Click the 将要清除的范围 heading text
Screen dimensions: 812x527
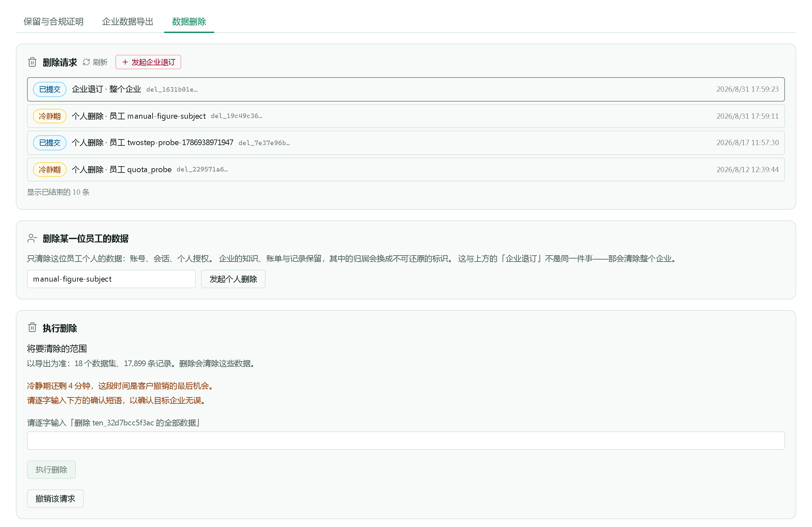57,349
